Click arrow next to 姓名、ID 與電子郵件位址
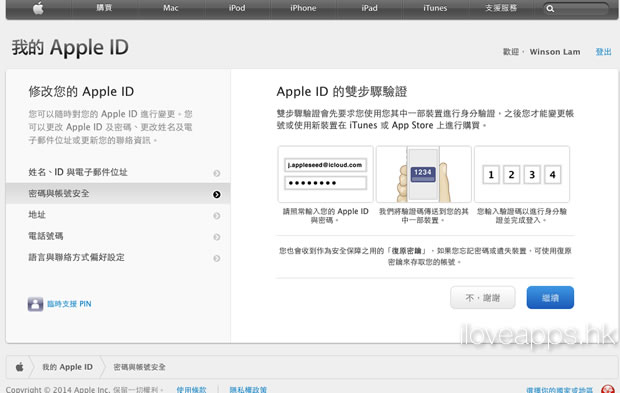The height and width of the screenshot is (393, 620). coord(217,173)
